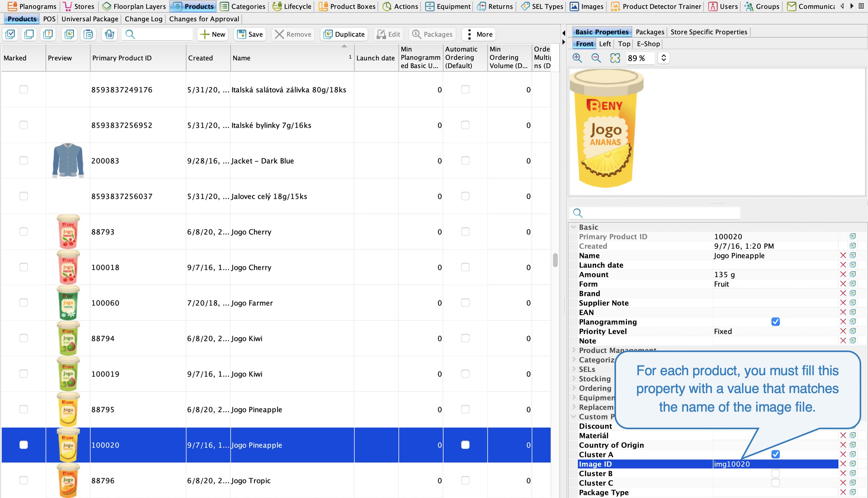
Task: Open the SEL Types module
Action: (542, 6)
